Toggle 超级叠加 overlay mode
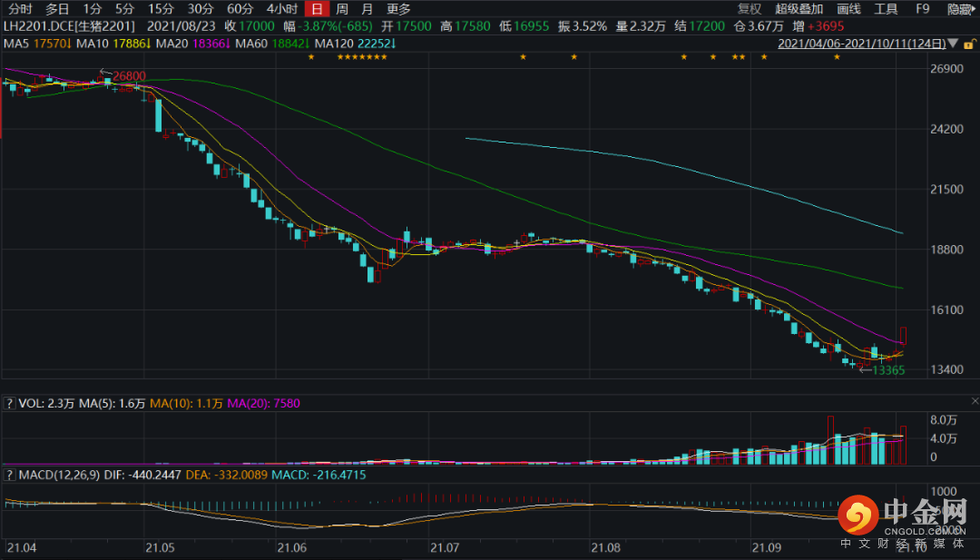 799,9
